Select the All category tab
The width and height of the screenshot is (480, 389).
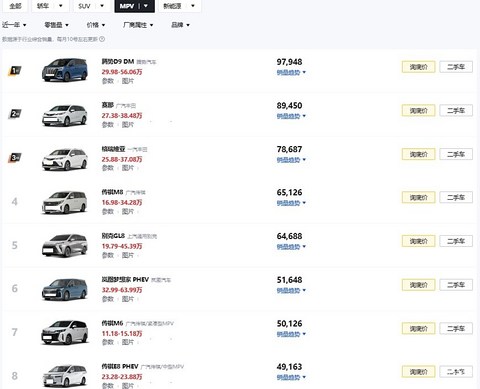coord(15,6)
